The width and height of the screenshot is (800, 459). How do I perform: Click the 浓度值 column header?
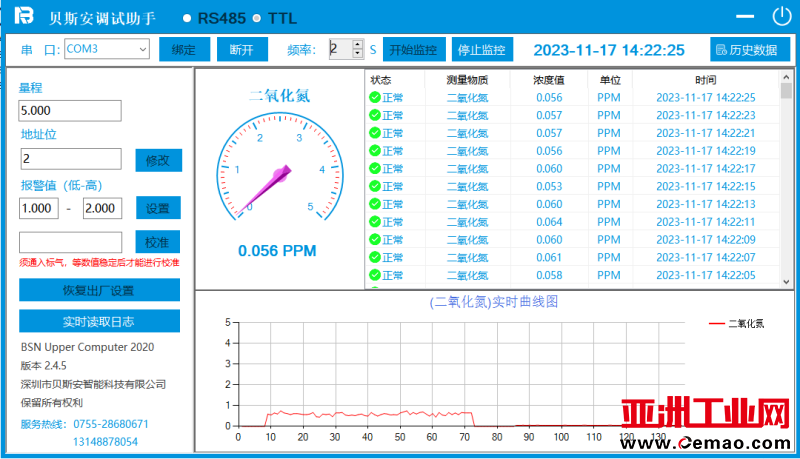pos(548,80)
